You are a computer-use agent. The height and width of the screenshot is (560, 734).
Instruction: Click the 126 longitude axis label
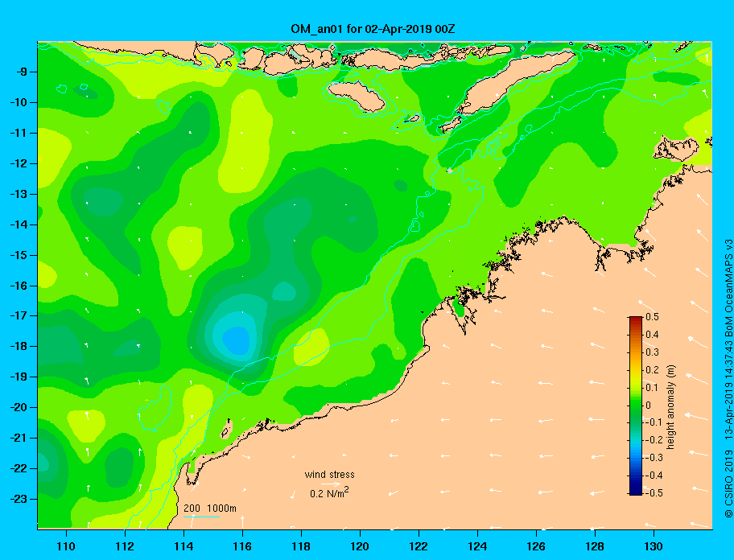point(536,546)
